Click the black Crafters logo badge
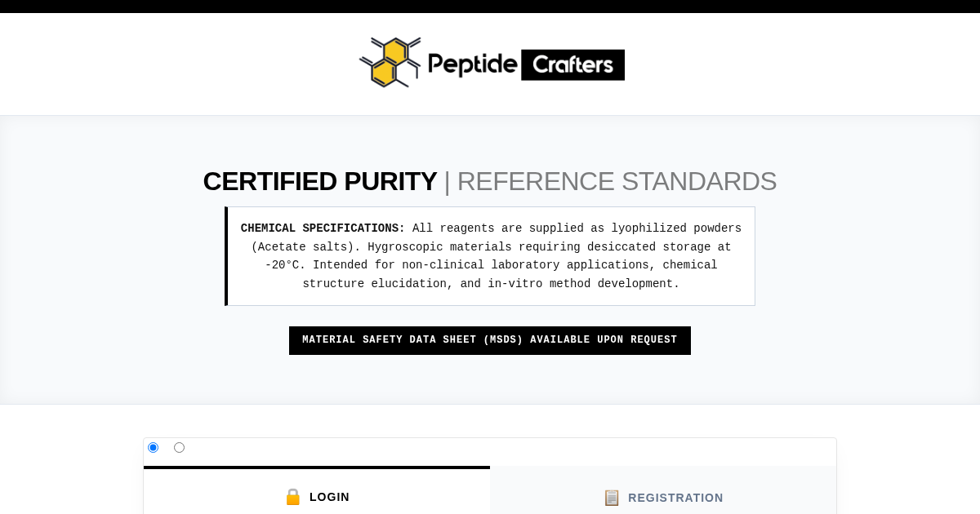This screenshot has width=980, height=514. pyautogui.click(x=572, y=64)
